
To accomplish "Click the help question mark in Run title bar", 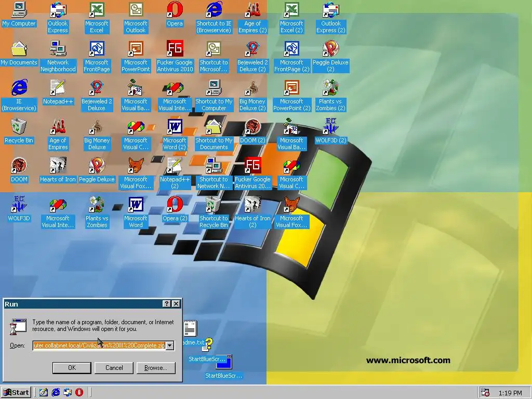I will (x=167, y=303).
